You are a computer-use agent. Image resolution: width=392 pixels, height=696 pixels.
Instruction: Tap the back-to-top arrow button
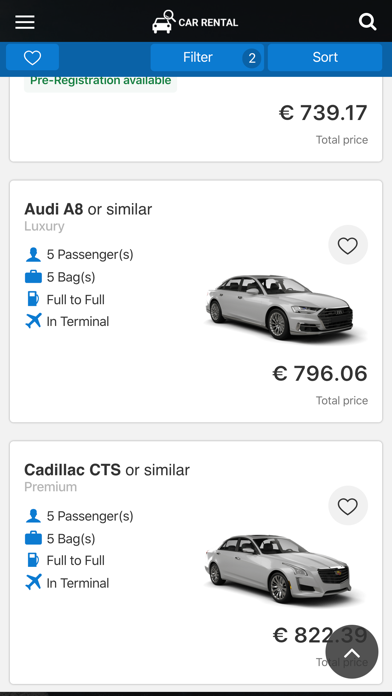click(x=352, y=652)
